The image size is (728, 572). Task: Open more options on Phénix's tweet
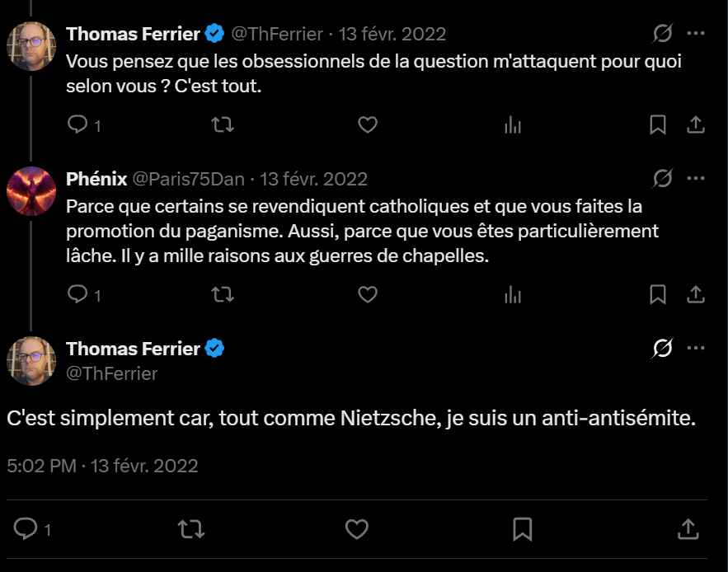pyautogui.click(x=695, y=179)
